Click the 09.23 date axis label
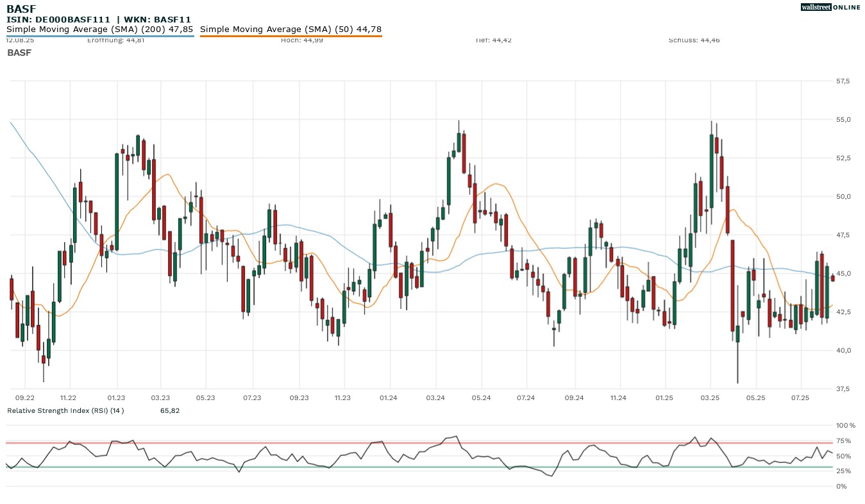The image size is (865, 504). (x=299, y=398)
